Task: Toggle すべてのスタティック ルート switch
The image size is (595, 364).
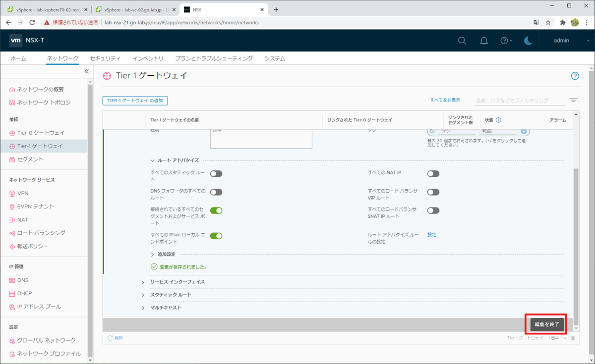Action: point(216,174)
